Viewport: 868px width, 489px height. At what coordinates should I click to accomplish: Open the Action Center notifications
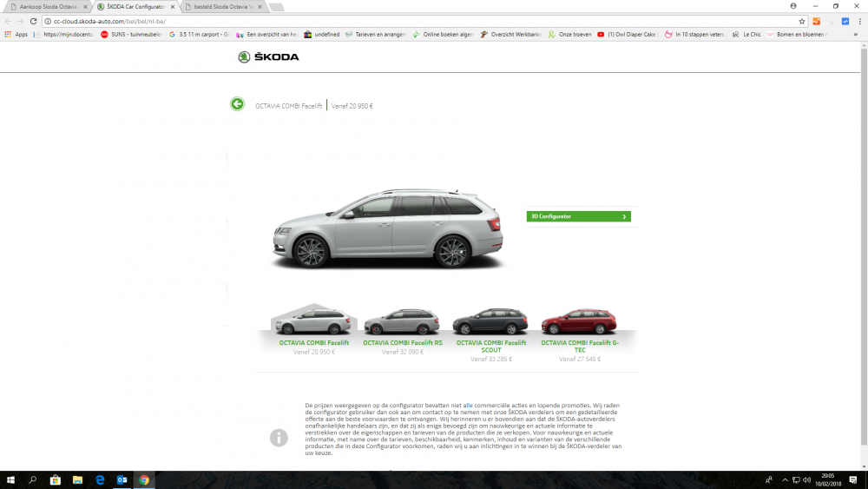pyautogui.click(x=853, y=480)
